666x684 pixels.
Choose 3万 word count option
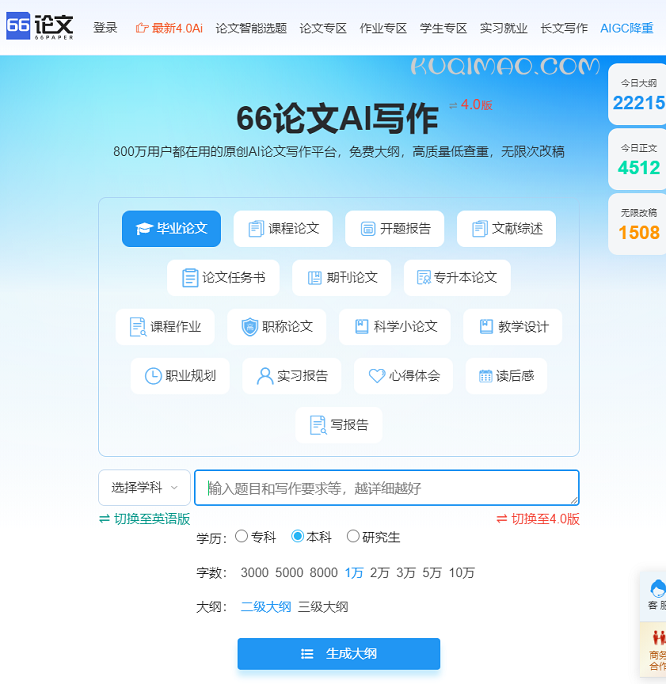pyautogui.click(x=406, y=572)
